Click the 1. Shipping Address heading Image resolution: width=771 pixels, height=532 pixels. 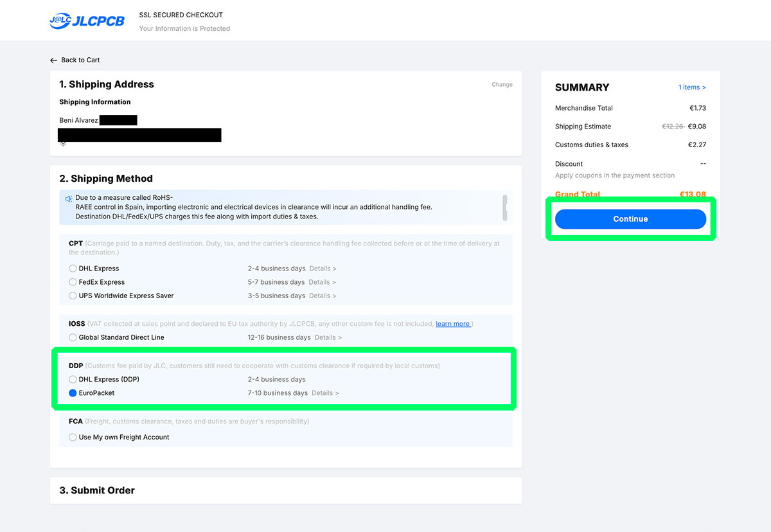coord(107,84)
